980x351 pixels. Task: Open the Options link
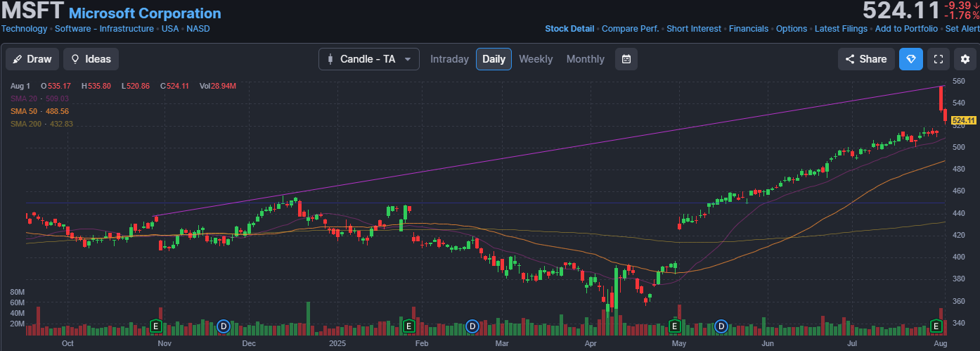click(x=791, y=29)
